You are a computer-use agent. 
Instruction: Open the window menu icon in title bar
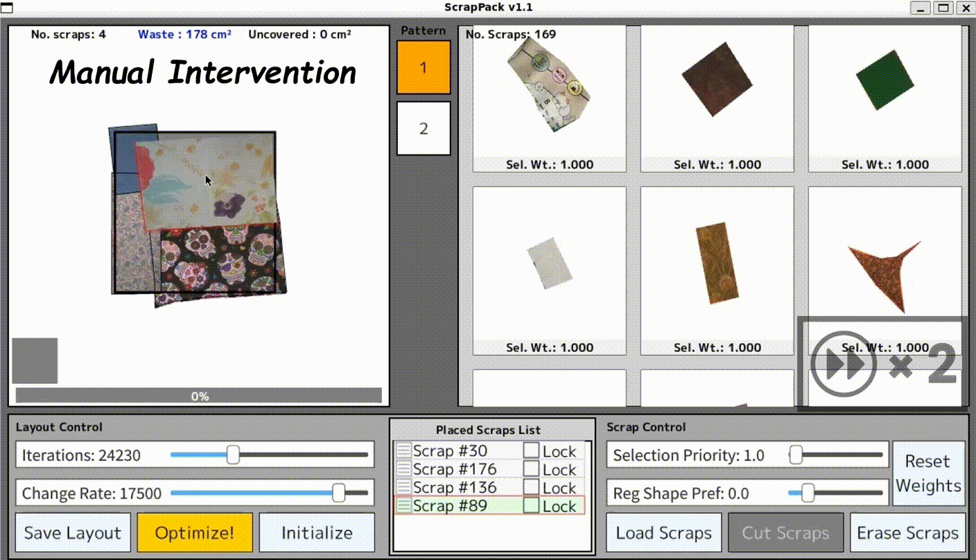(x=8, y=8)
